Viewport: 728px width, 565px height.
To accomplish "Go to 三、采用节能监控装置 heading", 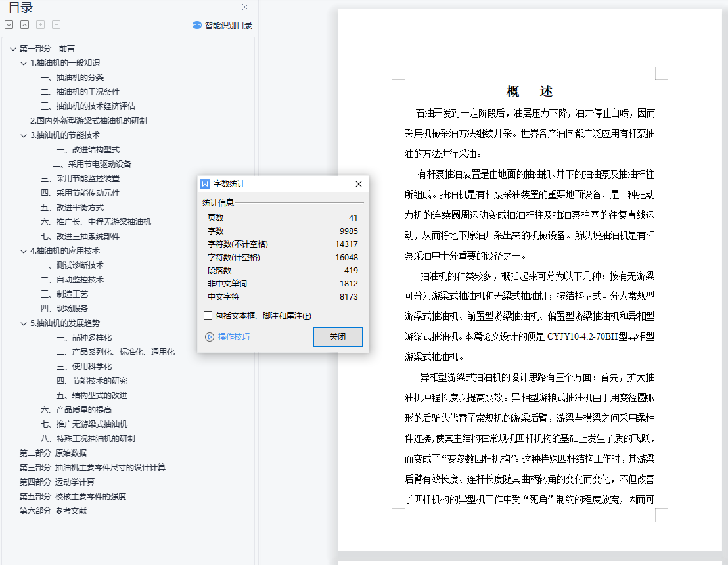I will coord(80,178).
